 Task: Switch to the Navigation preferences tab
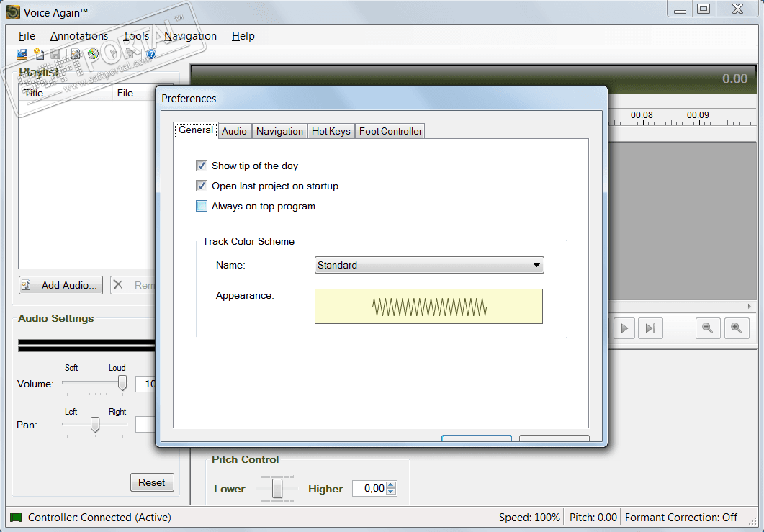279,131
